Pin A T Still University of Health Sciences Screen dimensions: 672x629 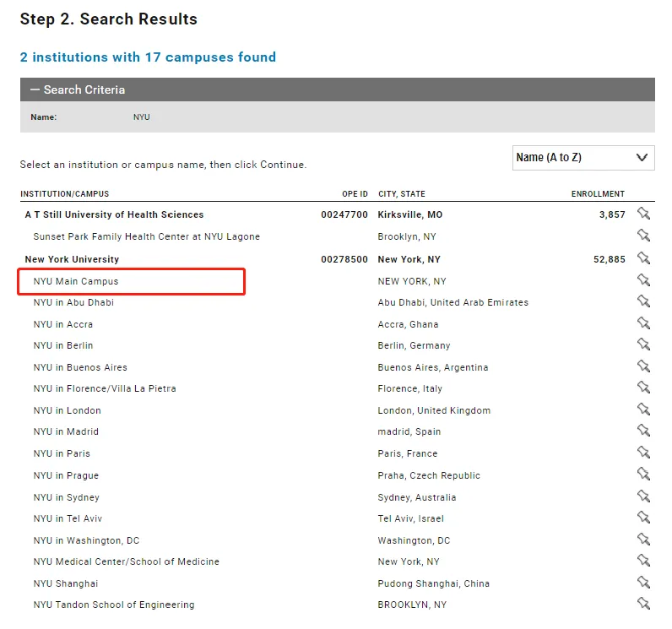[x=643, y=214]
